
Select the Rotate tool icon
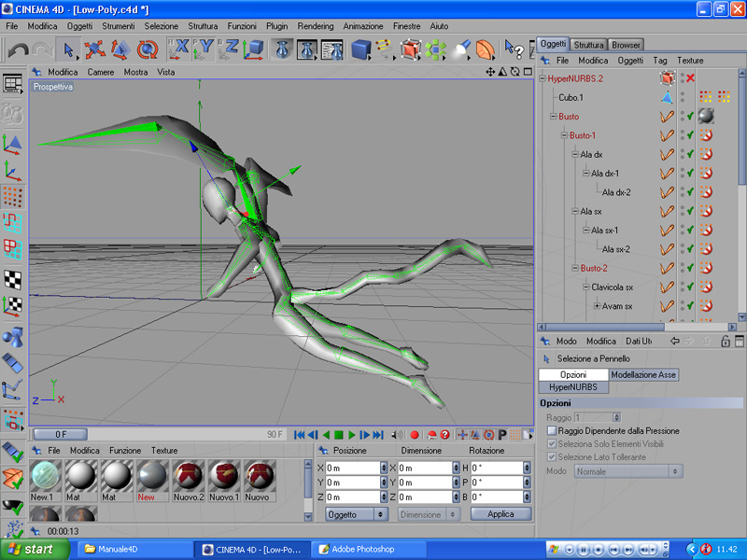tap(147, 49)
